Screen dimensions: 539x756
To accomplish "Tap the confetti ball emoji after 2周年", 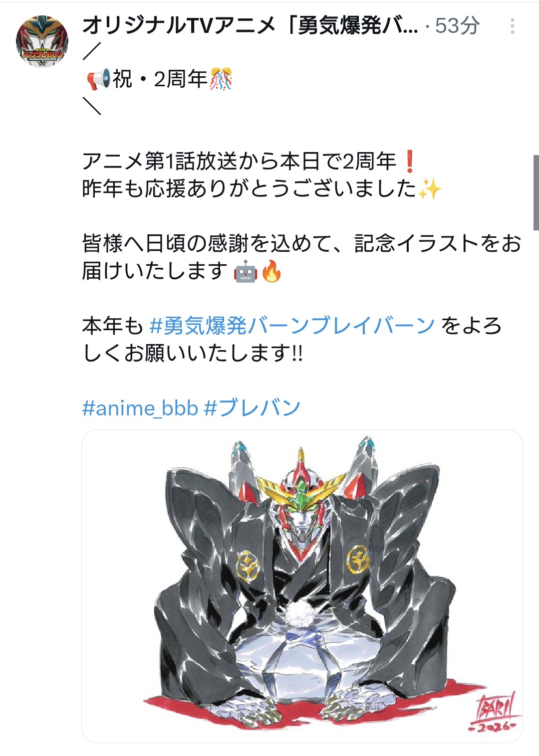I will 221,79.
